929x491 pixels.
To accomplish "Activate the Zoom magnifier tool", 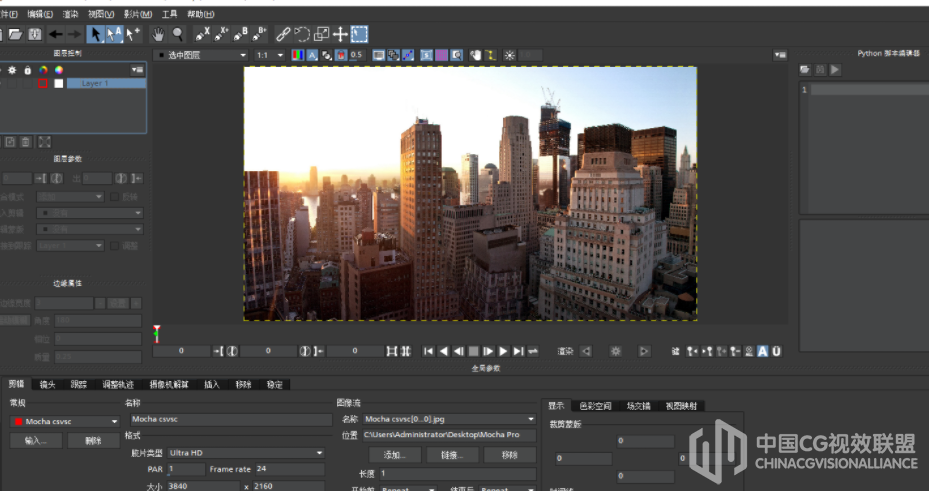I will (177, 34).
